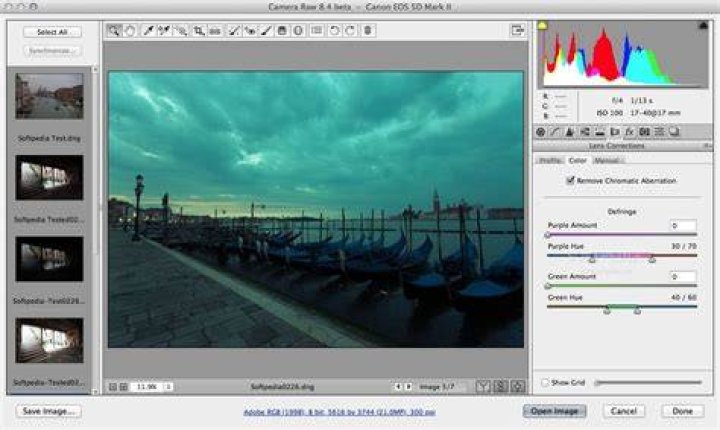Image resolution: width=720 pixels, height=430 pixels.
Task: Toggle highlight clipping warning in histogram
Action: coord(703,25)
